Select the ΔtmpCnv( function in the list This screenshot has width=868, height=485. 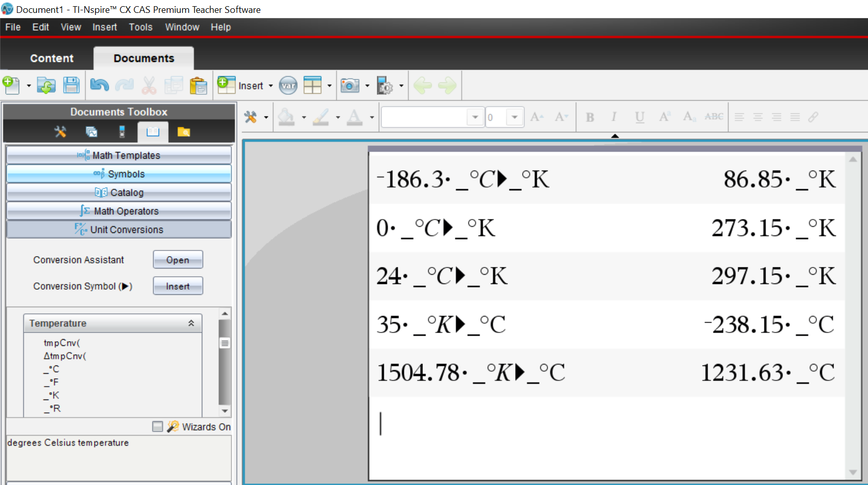(x=65, y=356)
